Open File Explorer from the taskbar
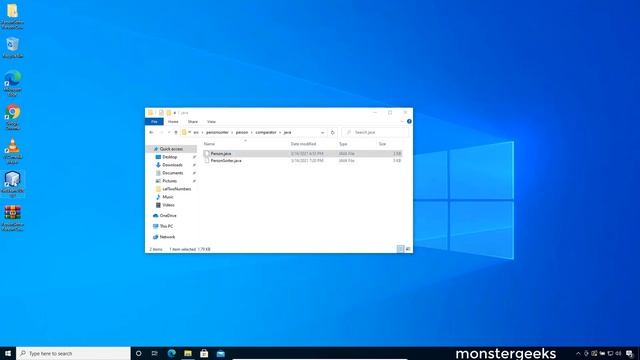Image resolution: width=640 pixels, height=360 pixels. [x=188, y=353]
